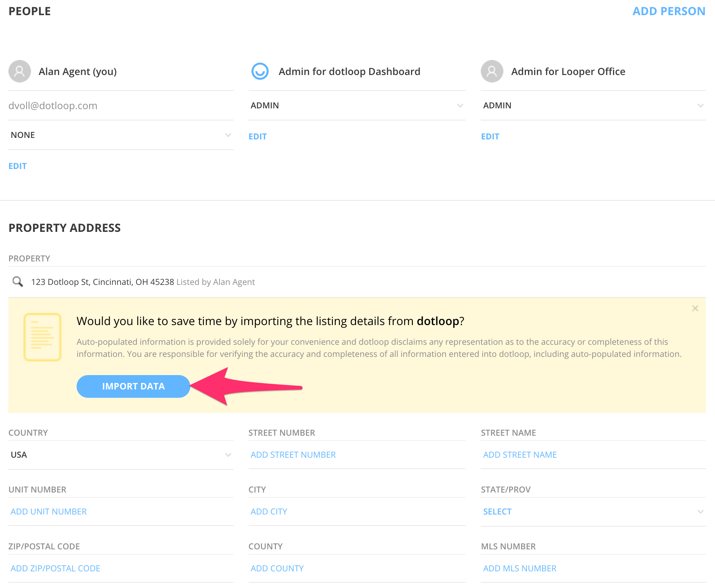This screenshot has width=715, height=588.
Task: Click the ADD COUNTY field
Action: point(357,569)
